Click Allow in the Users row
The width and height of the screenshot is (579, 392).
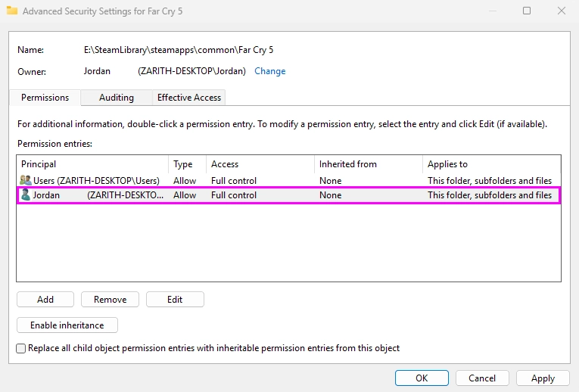[x=185, y=181]
